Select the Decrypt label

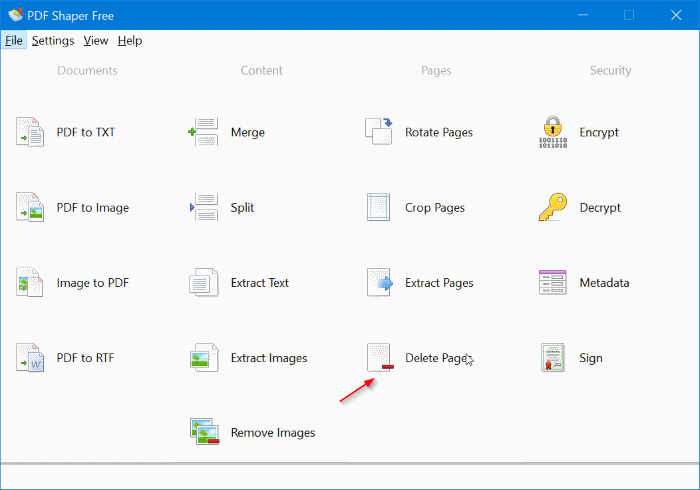click(600, 208)
